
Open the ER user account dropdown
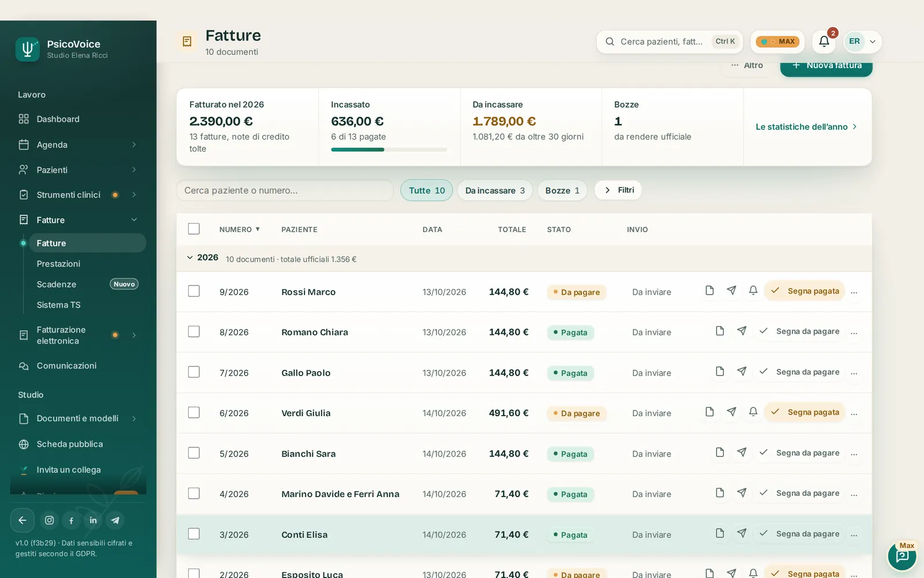coord(863,42)
